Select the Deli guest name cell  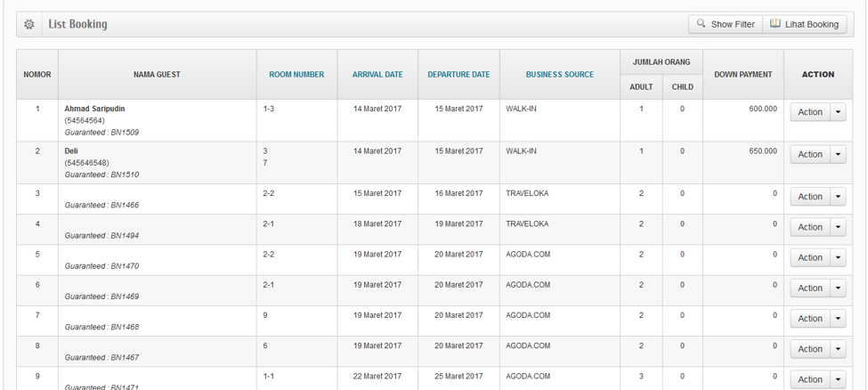coord(71,151)
